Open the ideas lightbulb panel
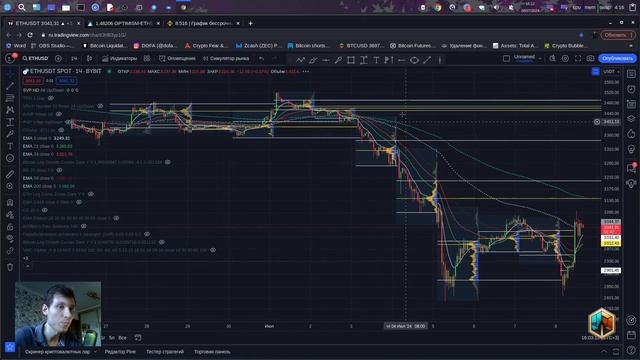Image resolution: width=640 pixels, height=360 pixels. (x=631, y=149)
